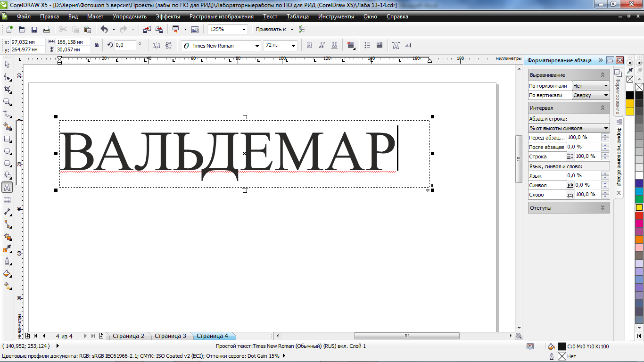Choose the Table tool in the toolbox
644x362 pixels.
point(7,200)
